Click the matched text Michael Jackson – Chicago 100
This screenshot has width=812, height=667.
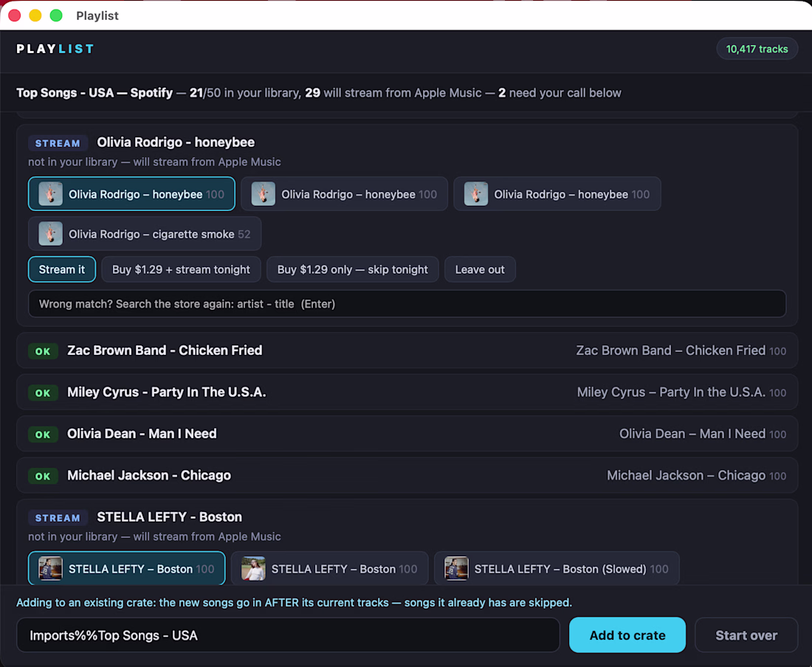pos(696,476)
